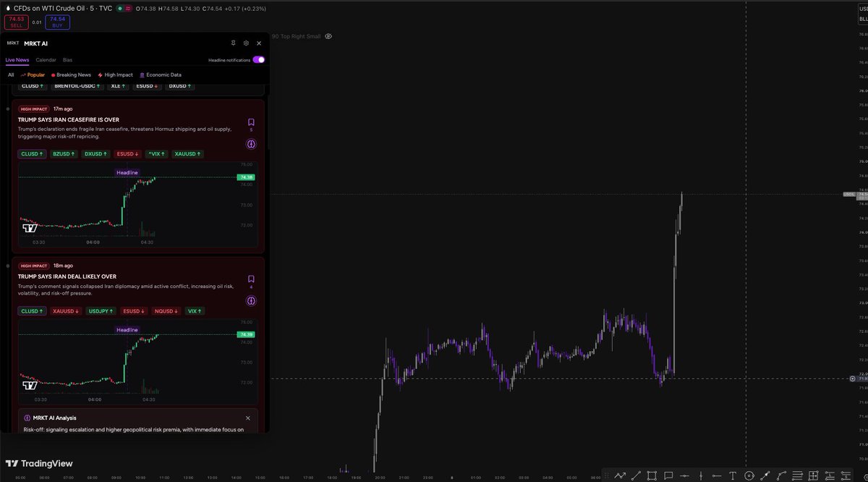Select the Vertical Line drawing tool
Screen dimensions: 868x482
point(701,475)
